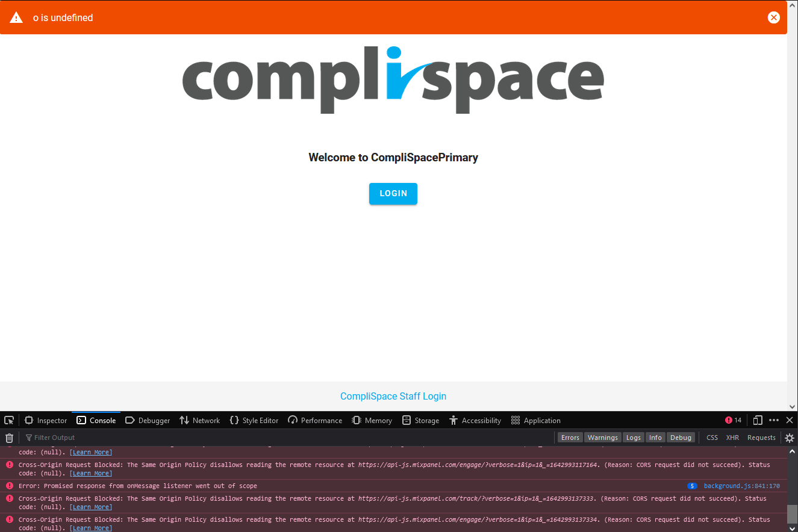The width and height of the screenshot is (798, 532).
Task: Click 'Promised response from onMessage listener' error text
Action: [138, 486]
